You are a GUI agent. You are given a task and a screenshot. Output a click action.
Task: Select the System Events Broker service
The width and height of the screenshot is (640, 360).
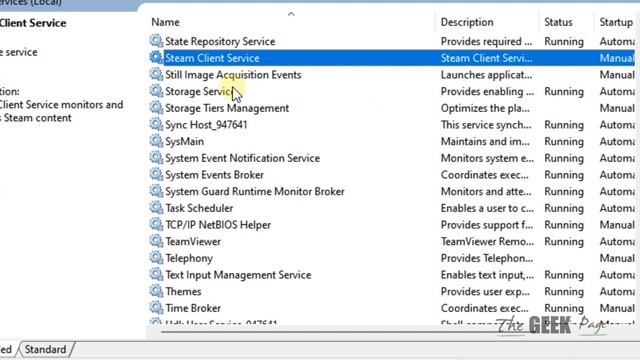click(214, 175)
